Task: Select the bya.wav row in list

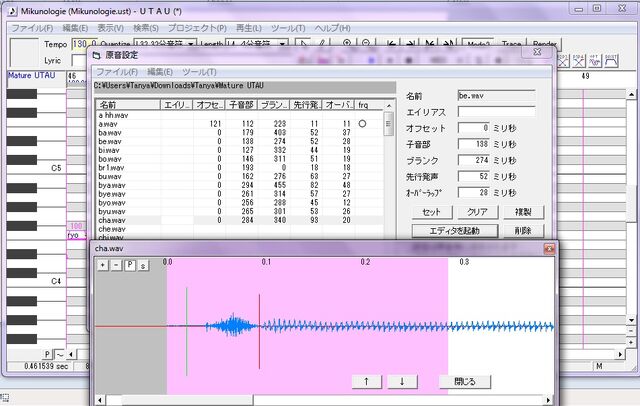Action: click(x=240, y=185)
